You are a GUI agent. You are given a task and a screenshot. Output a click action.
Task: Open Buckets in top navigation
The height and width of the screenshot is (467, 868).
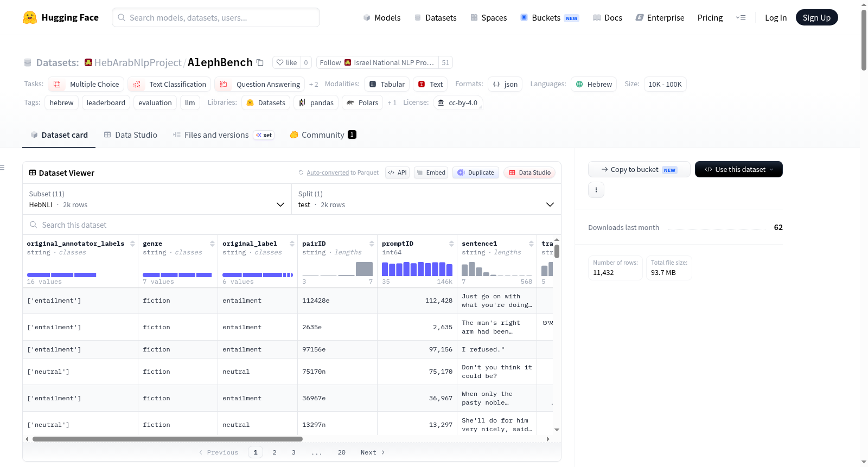[550, 17]
